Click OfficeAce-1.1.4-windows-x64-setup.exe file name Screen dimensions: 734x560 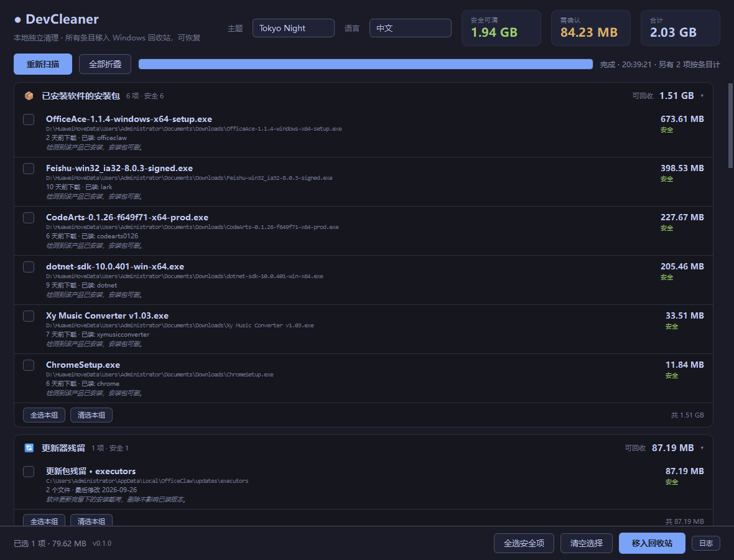point(129,119)
